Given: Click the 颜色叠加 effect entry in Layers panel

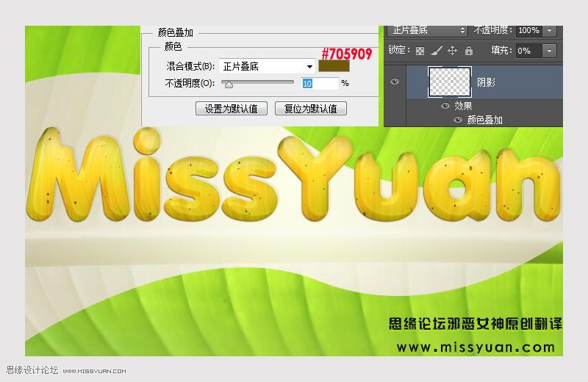Looking at the screenshot, I should tap(484, 120).
